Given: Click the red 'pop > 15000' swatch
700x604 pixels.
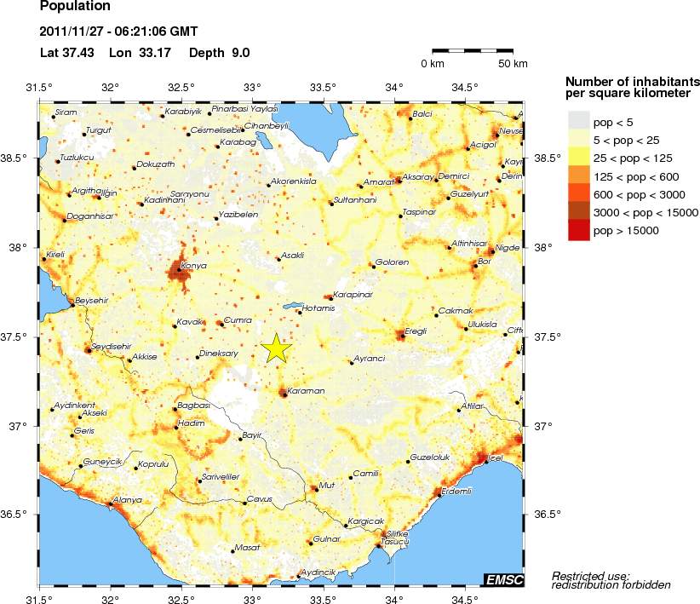Looking at the screenshot, I should (578, 231).
